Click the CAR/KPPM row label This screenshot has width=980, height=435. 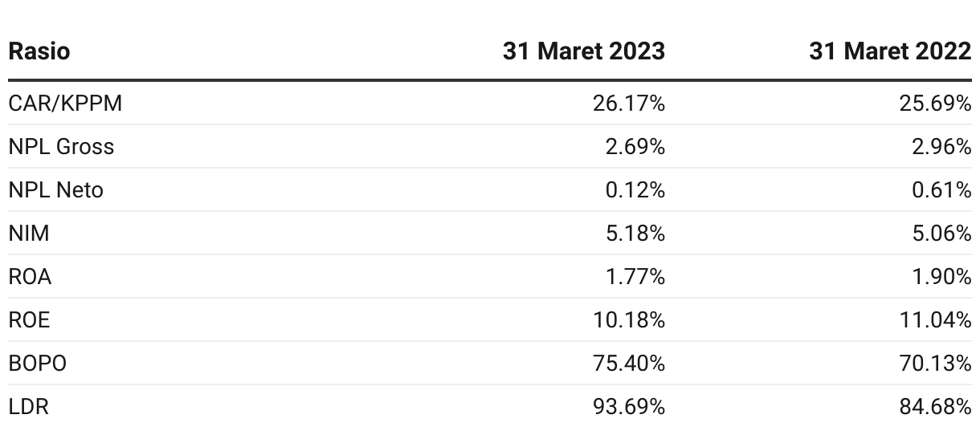65,104
